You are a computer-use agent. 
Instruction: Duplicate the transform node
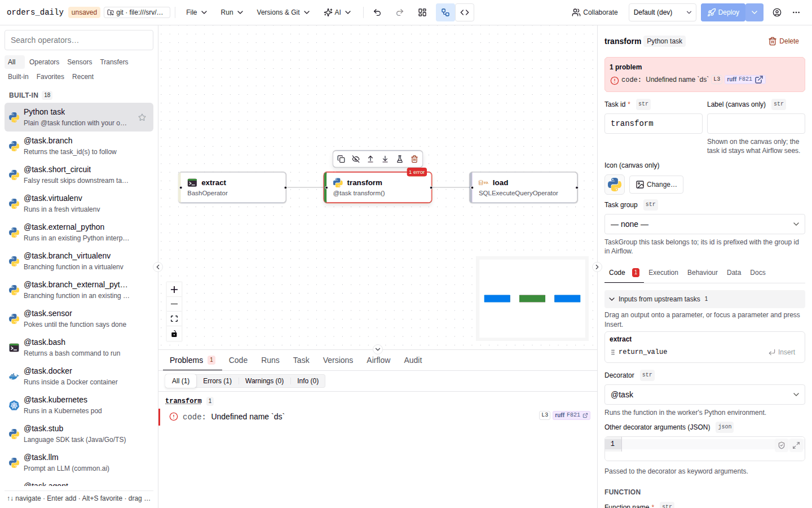[341, 159]
